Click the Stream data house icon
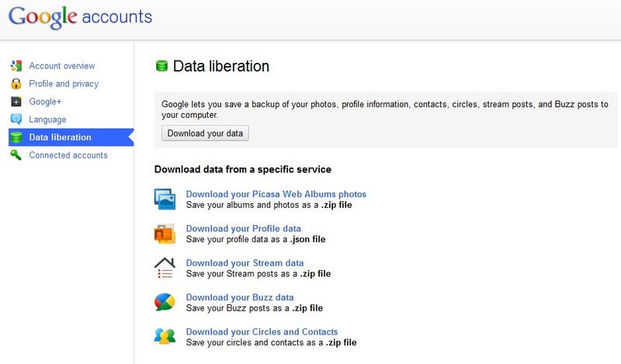 click(x=165, y=268)
